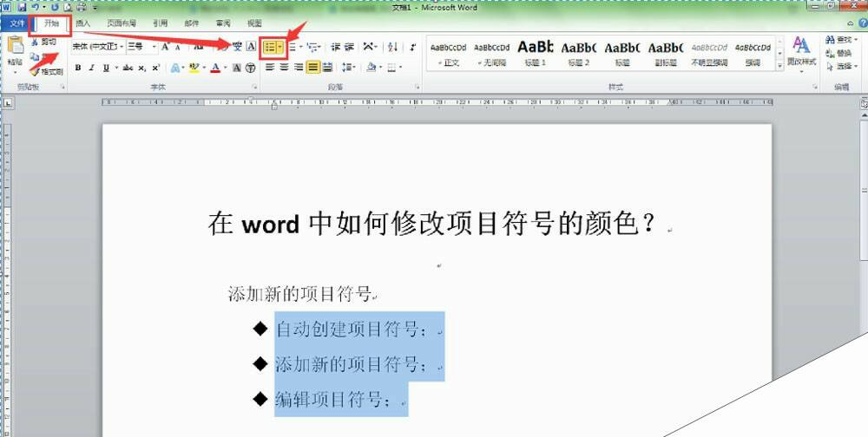Expand the bullet library dropdown arrow
Screen dimensions: 868x437
point(280,48)
